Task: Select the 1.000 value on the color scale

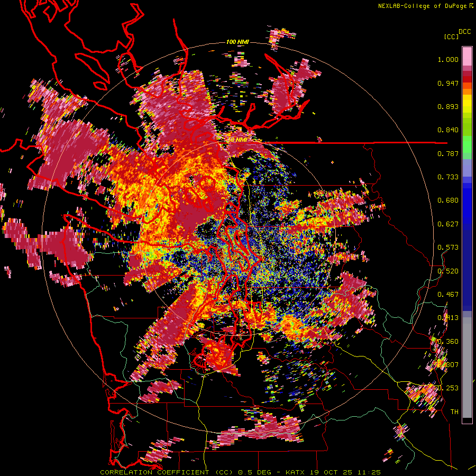Action: [x=448, y=59]
